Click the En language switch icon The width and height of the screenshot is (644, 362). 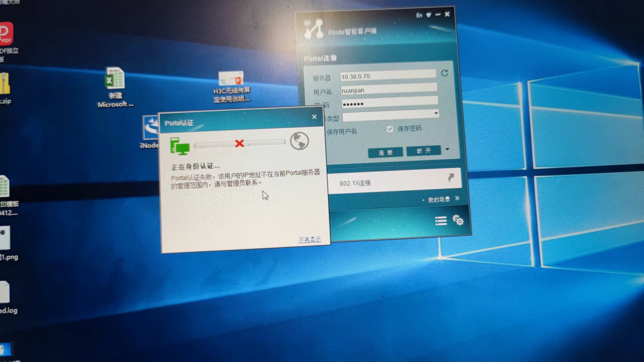[x=419, y=15]
